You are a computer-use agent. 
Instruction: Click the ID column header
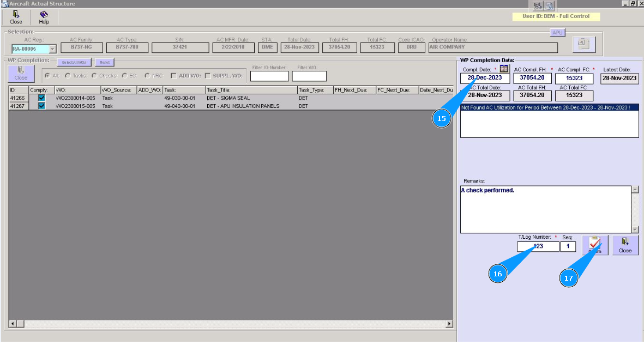pos(19,90)
